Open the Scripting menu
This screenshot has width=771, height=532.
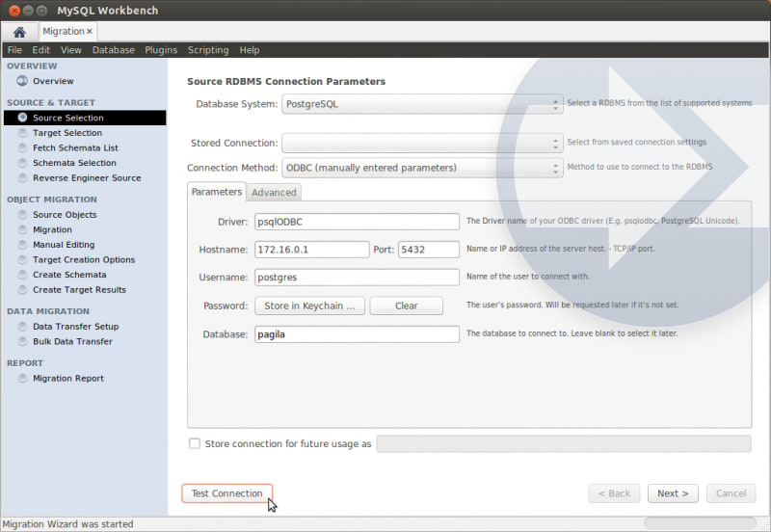click(x=208, y=50)
